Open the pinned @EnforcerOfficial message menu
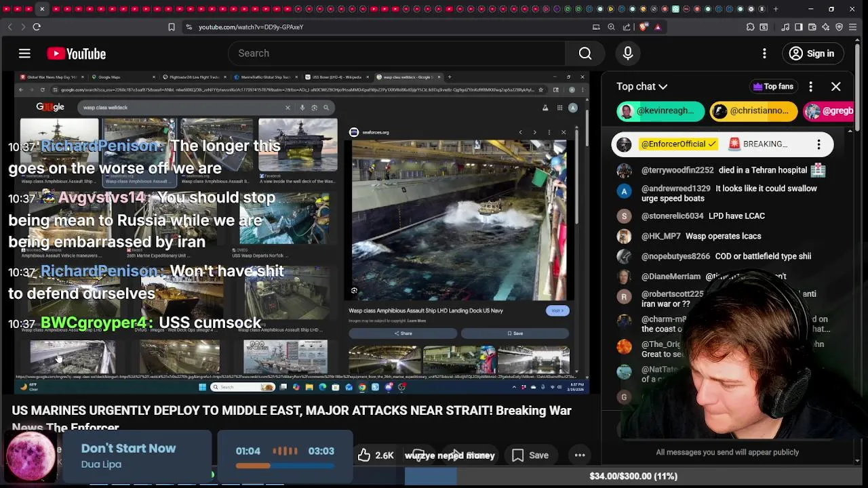Screen dimensions: 868x488 818,144
